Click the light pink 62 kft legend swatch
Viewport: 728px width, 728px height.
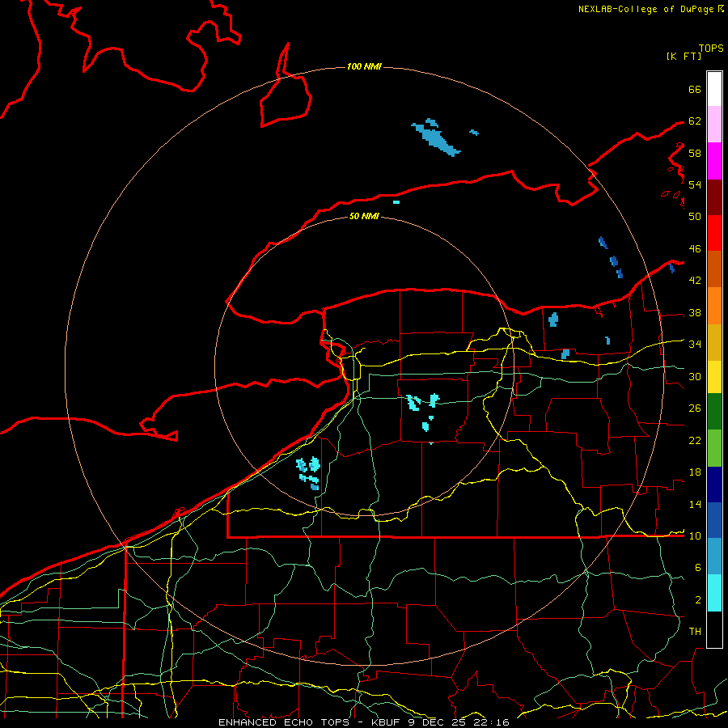point(714,124)
